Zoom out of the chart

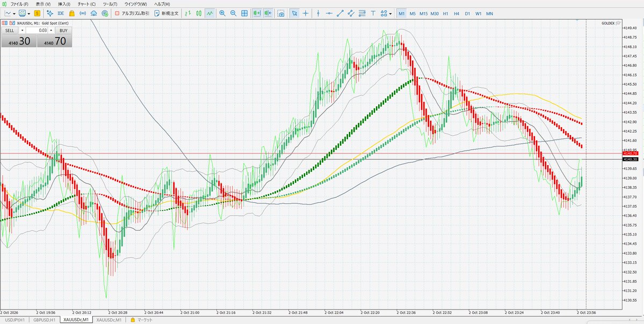pyautogui.click(x=233, y=13)
